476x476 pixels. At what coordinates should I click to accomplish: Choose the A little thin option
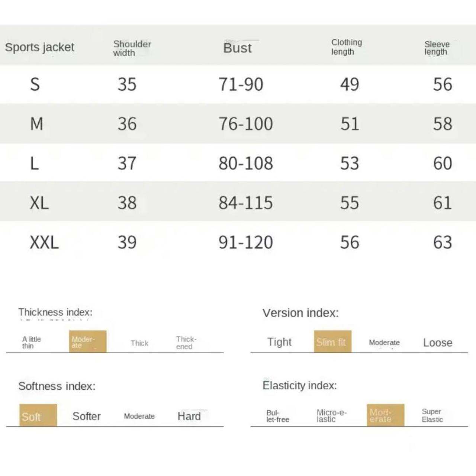(31, 342)
